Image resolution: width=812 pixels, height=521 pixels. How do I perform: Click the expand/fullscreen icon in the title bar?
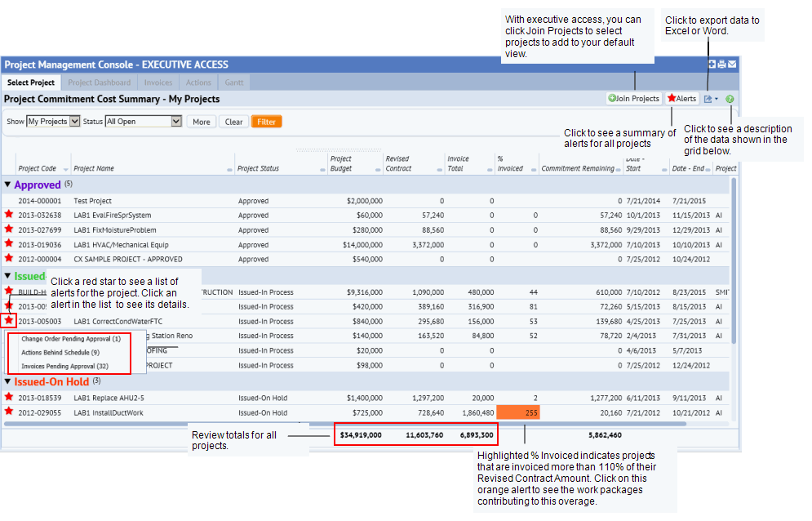pos(712,64)
